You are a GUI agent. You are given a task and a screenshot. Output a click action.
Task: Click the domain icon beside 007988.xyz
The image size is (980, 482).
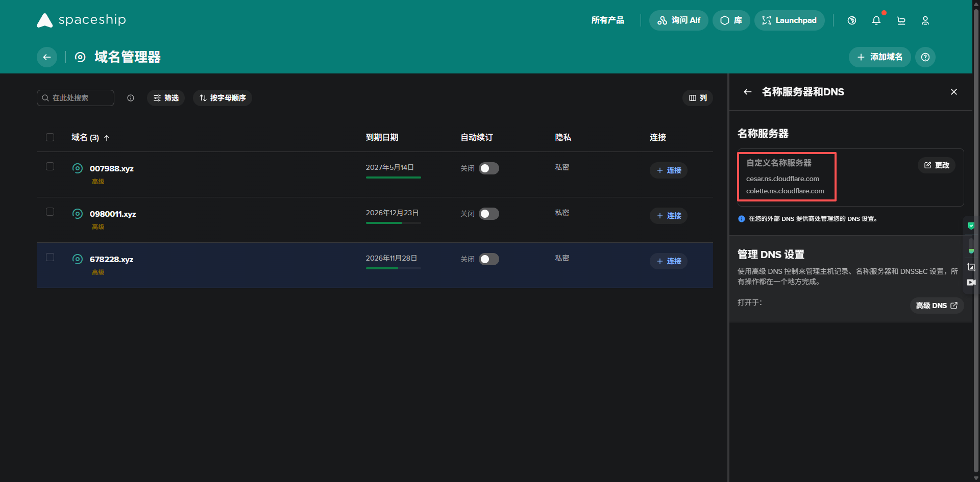[x=78, y=168]
